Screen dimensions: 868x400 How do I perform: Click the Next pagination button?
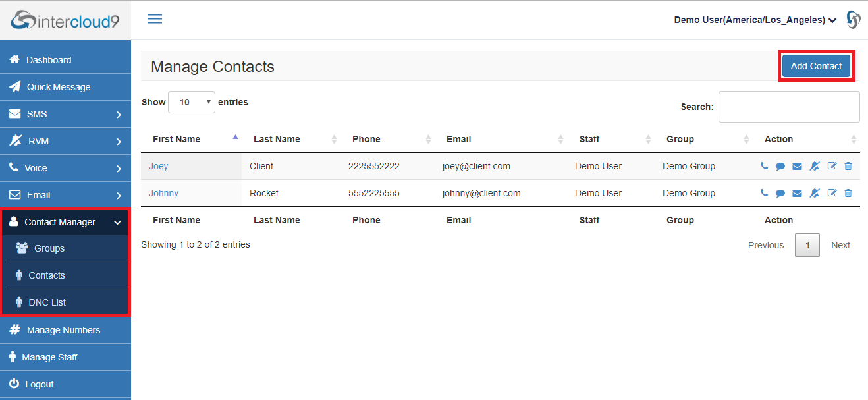pos(840,245)
